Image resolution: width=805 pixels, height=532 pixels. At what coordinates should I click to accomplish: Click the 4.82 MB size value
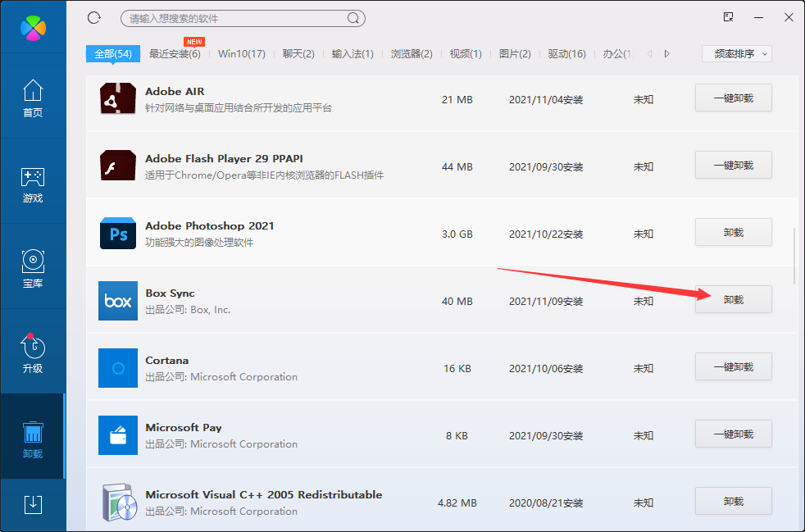457,503
